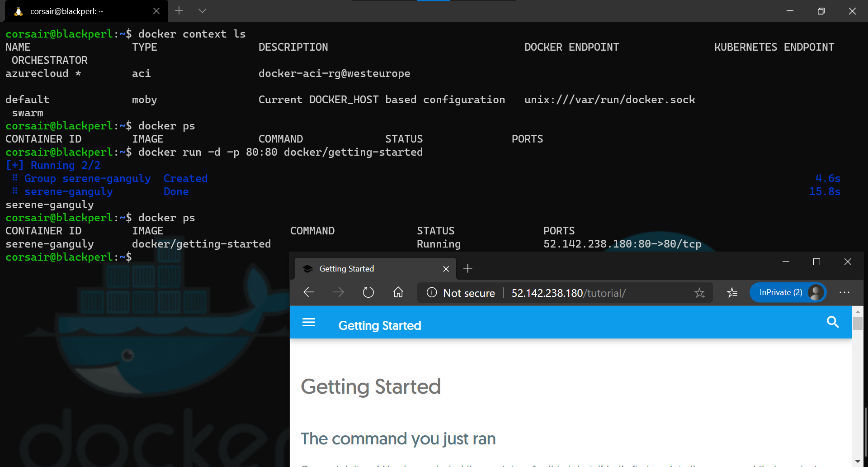Screen dimensions: 868x467
Task: Select the corsair@blackperl terminal tab
Action: [81, 11]
